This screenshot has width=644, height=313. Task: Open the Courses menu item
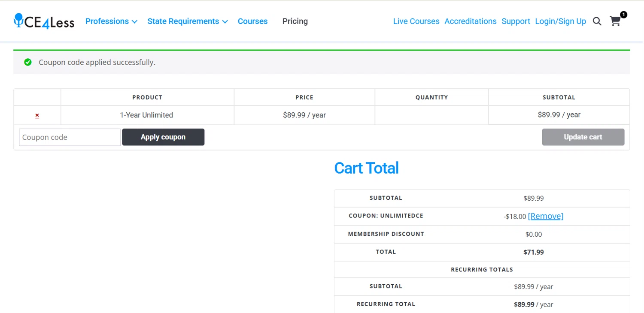pyautogui.click(x=252, y=21)
